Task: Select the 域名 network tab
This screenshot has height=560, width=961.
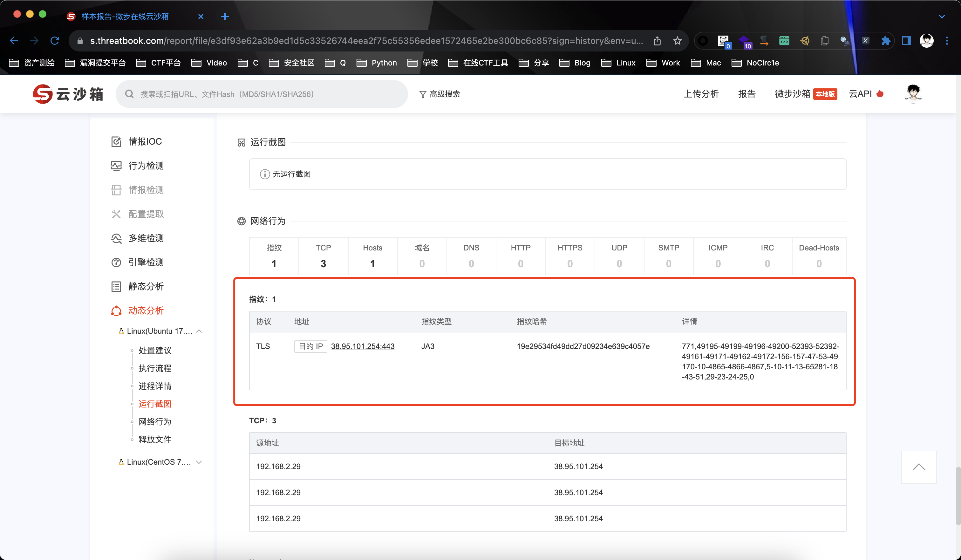Action: 422,256
